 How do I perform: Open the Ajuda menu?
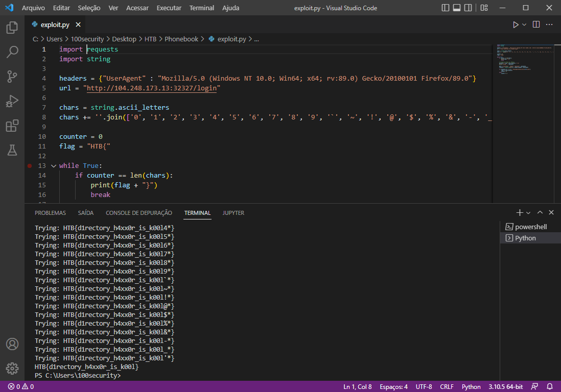(x=231, y=8)
